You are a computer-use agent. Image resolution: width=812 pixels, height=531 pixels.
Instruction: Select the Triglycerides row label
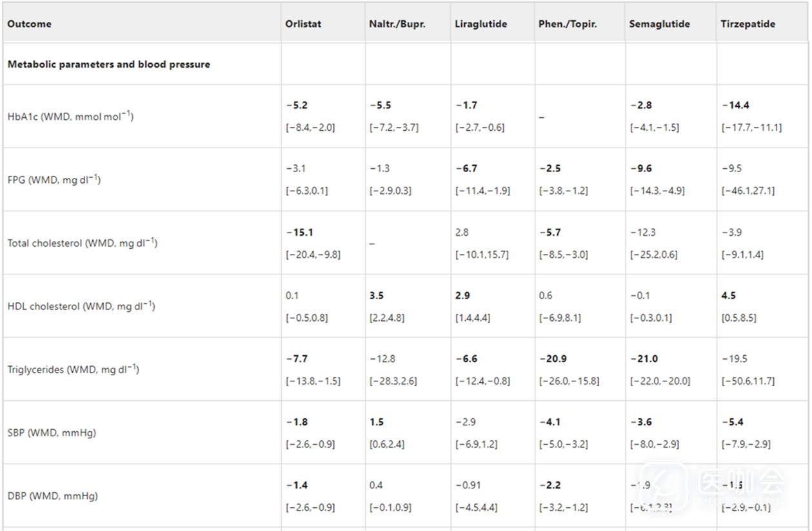click(x=74, y=369)
